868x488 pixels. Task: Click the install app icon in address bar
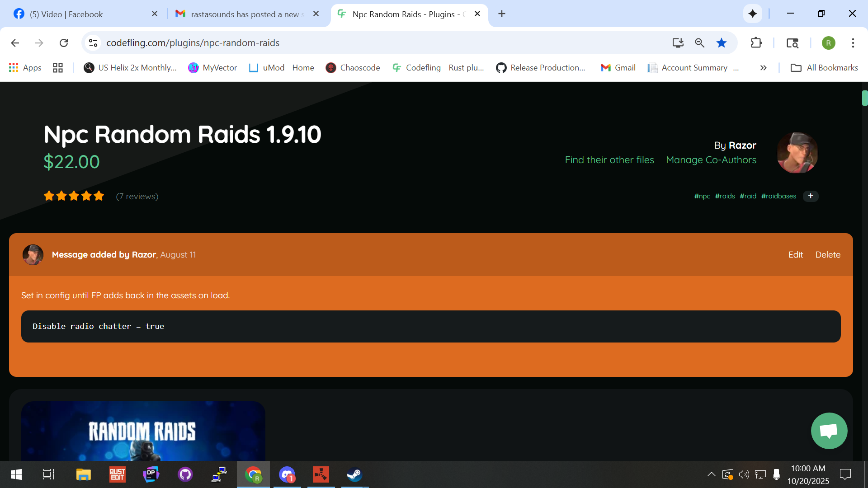678,43
